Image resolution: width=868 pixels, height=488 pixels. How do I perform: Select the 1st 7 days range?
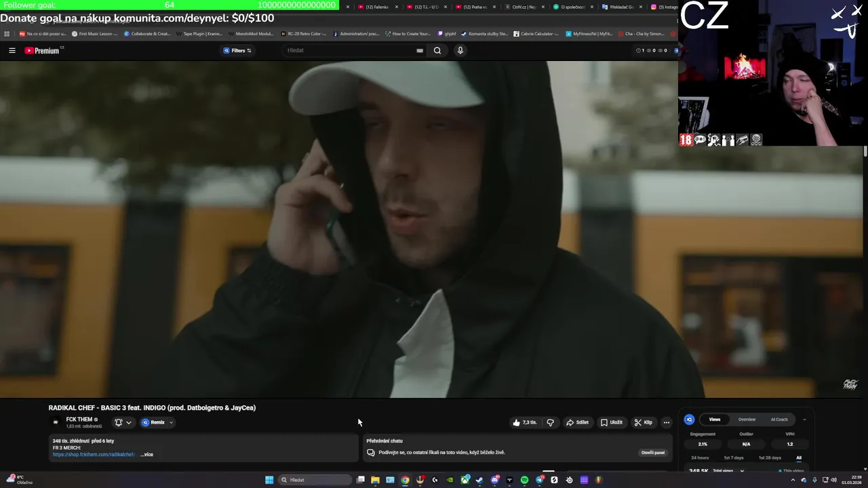pyautogui.click(x=733, y=457)
